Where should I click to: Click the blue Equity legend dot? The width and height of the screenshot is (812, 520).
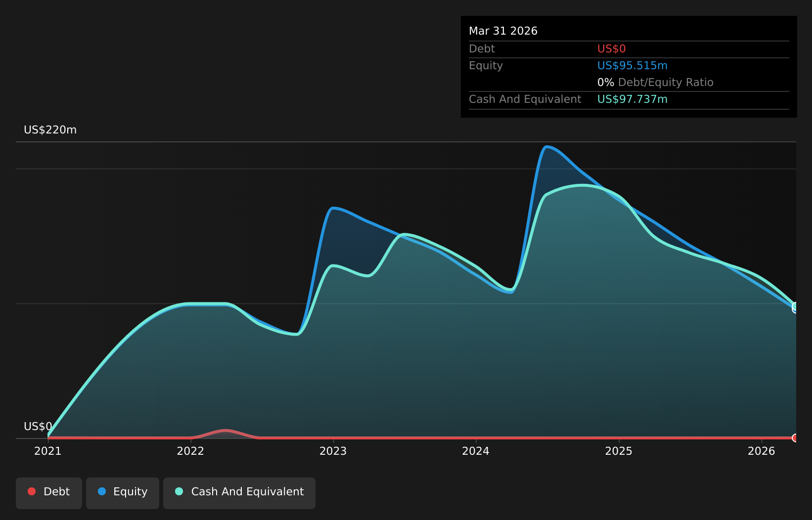[102, 491]
